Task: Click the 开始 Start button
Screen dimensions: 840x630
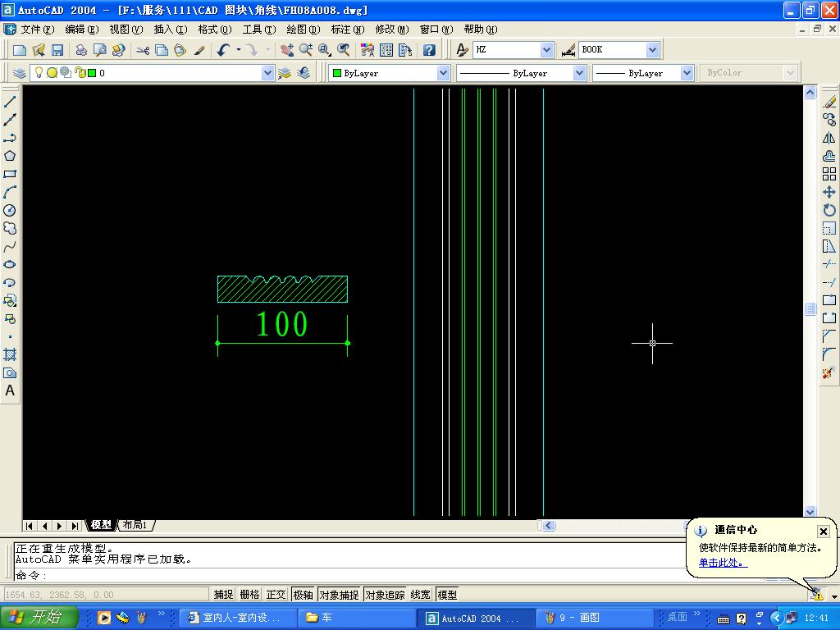Action: (39, 618)
